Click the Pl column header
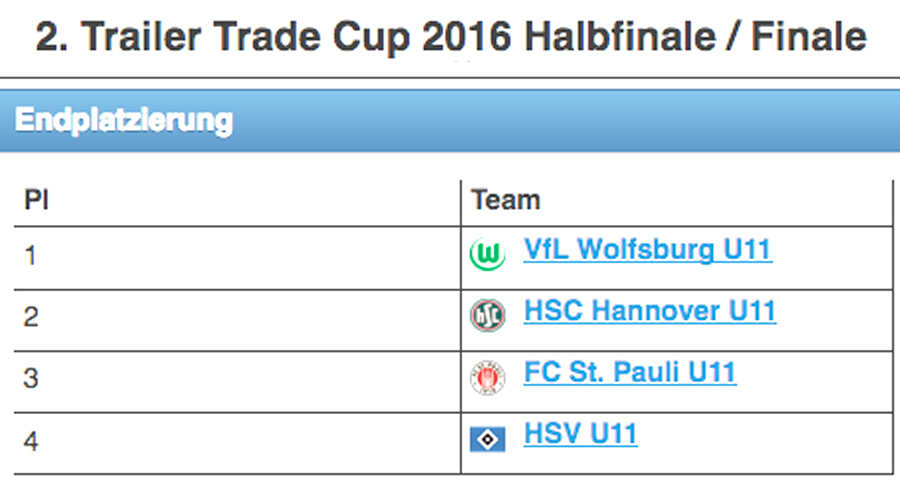Screen dimensions: 900x483 (36, 200)
